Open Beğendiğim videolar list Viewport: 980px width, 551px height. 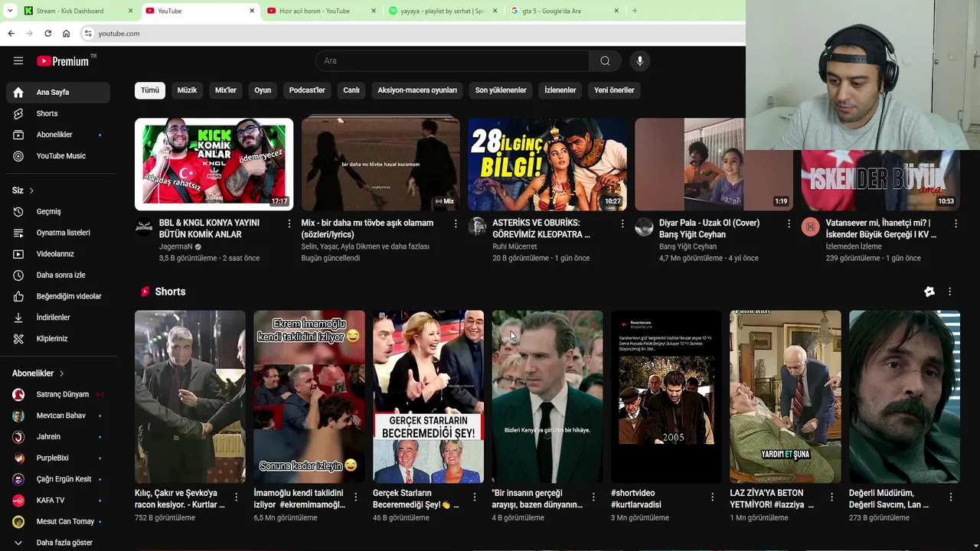click(x=58, y=296)
